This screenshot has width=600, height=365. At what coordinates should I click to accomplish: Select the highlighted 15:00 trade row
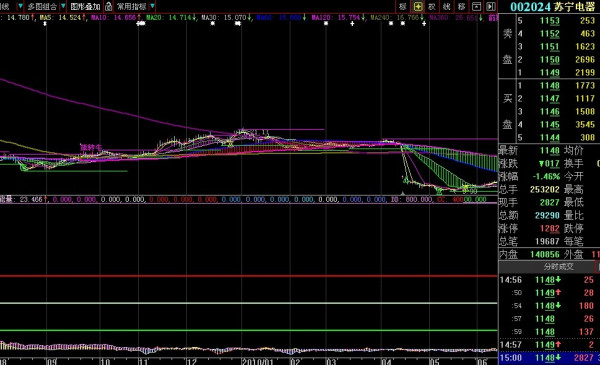549,358
